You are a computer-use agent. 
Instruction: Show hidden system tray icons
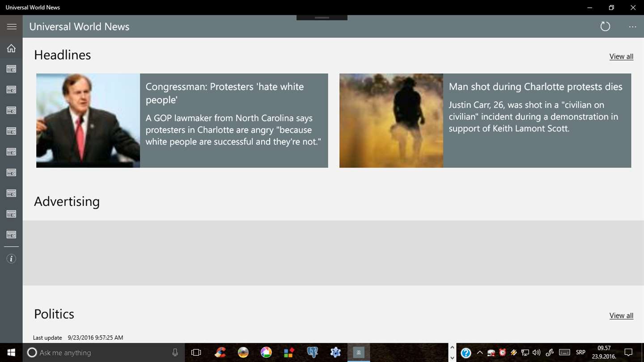tap(480, 353)
